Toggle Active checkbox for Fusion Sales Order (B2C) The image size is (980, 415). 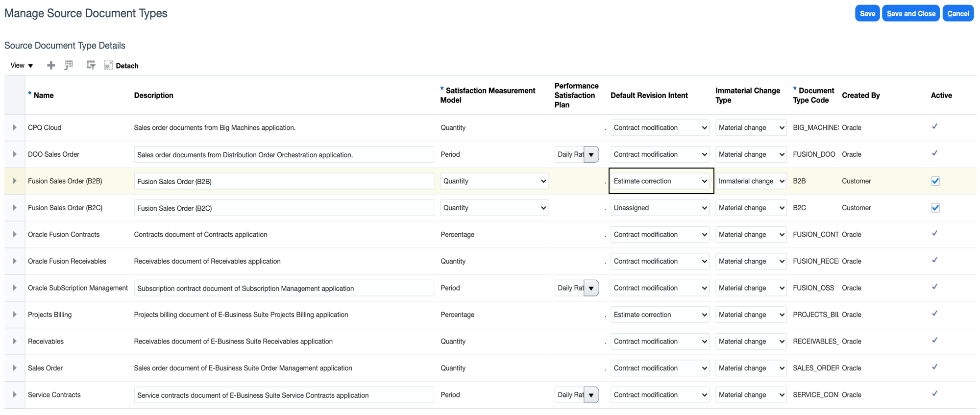point(935,208)
